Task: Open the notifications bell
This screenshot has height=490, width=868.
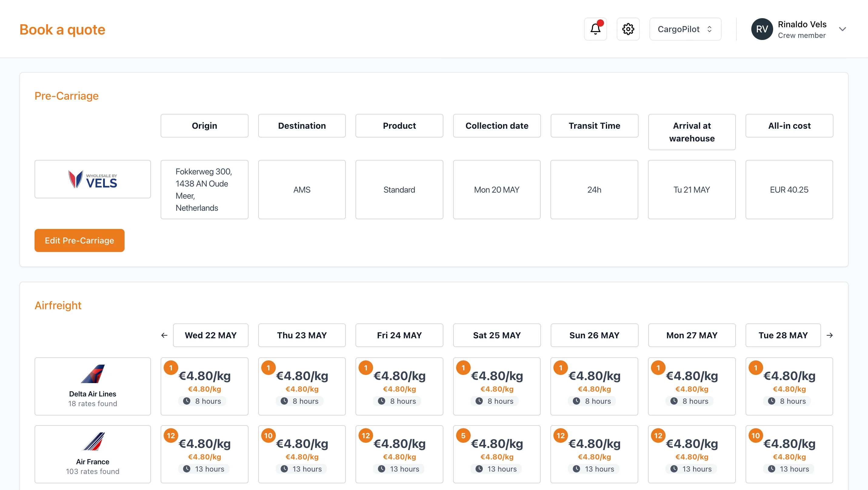Action: pos(595,29)
